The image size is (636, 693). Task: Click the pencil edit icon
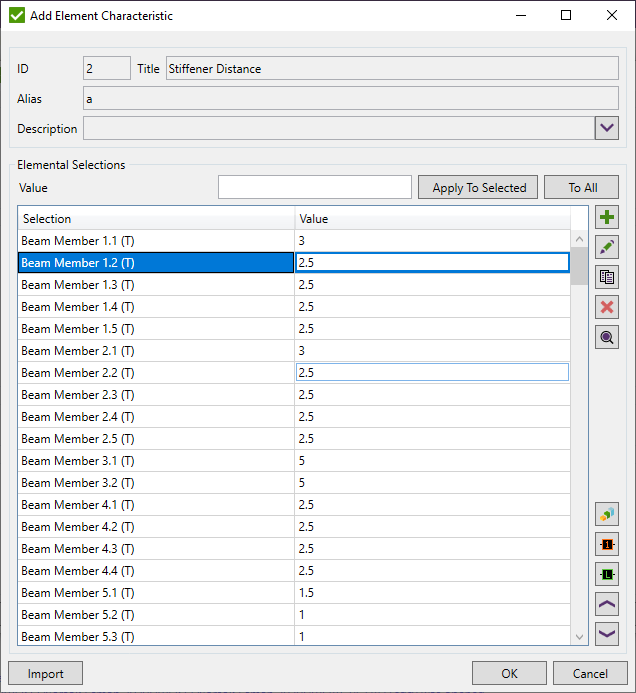[x=607, y=247]
